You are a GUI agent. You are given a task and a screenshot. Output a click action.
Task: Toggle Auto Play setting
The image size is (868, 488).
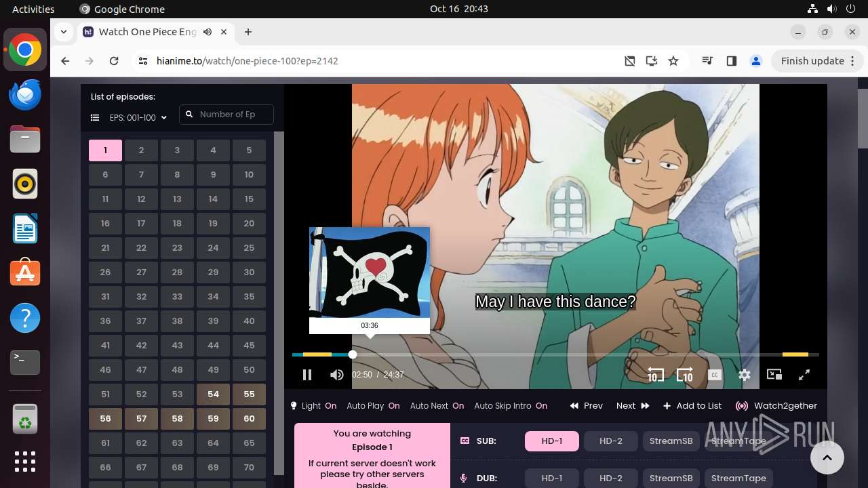pyautogui.click(x=373, y=406)
